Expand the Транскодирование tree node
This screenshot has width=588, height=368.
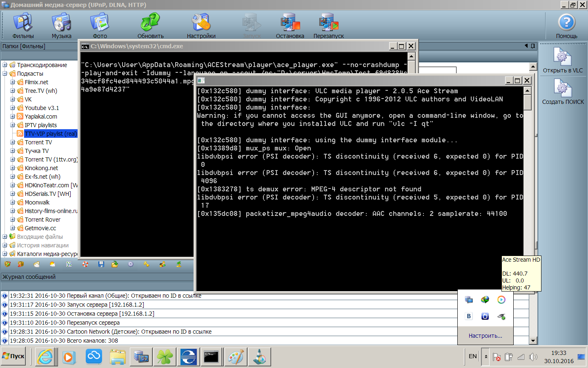5,65
